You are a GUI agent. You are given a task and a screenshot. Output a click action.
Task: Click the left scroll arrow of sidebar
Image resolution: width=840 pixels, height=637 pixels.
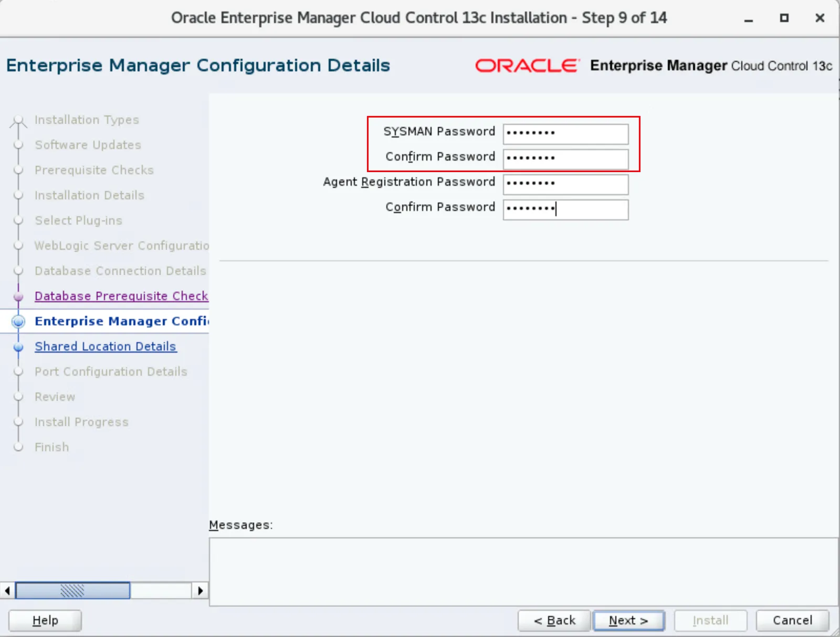point(7,591)
